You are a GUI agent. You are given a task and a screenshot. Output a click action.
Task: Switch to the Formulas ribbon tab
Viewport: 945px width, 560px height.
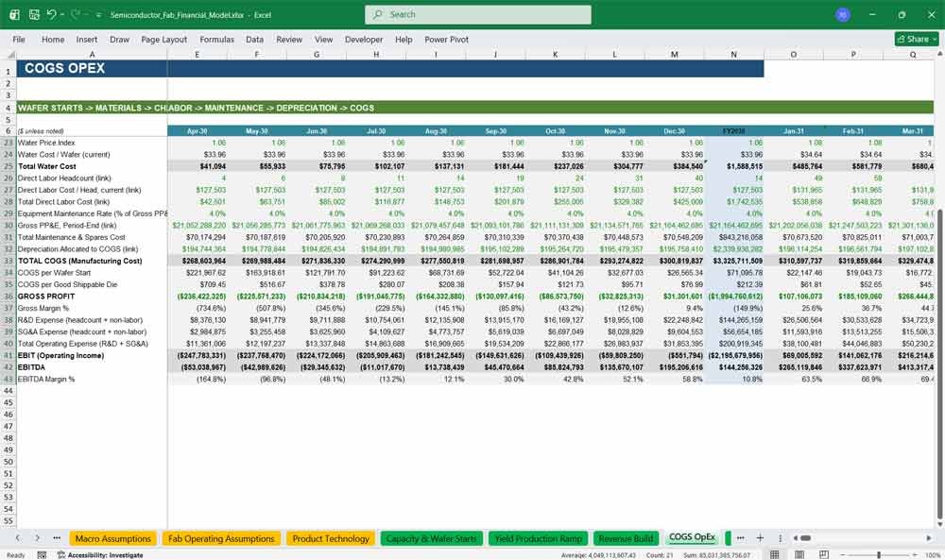pos(217,39)
